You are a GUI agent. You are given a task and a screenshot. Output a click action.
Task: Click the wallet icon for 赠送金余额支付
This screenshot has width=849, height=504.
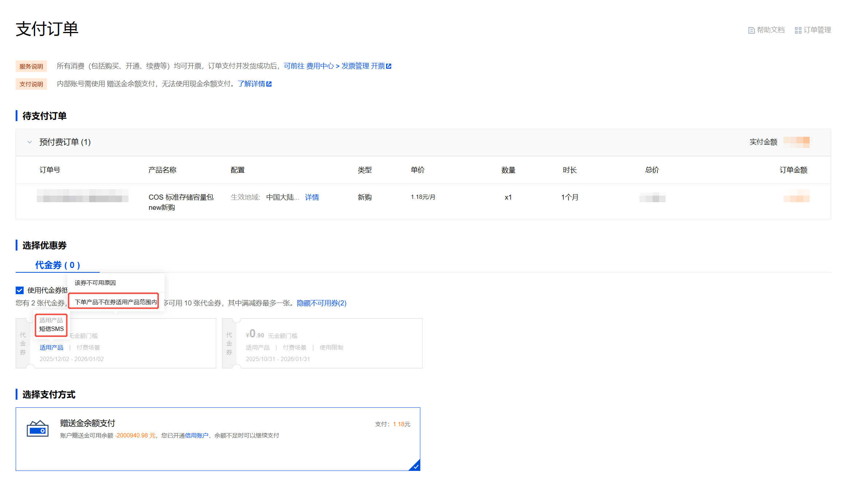pos(37,429)
